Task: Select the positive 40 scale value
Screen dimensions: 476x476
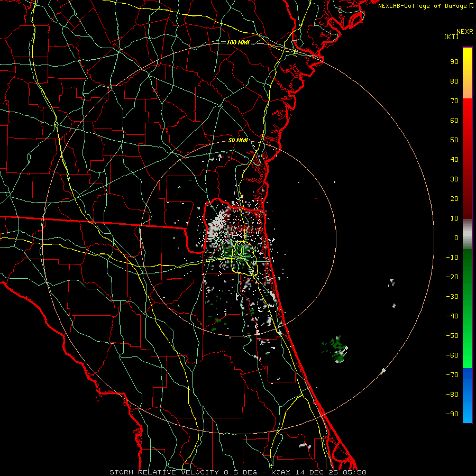Action: pos(454,160)
